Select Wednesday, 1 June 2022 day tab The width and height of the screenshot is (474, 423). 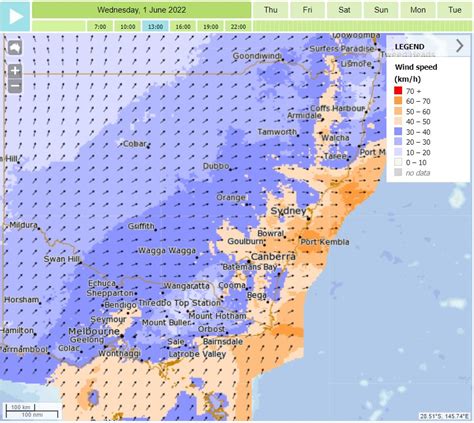142,10
